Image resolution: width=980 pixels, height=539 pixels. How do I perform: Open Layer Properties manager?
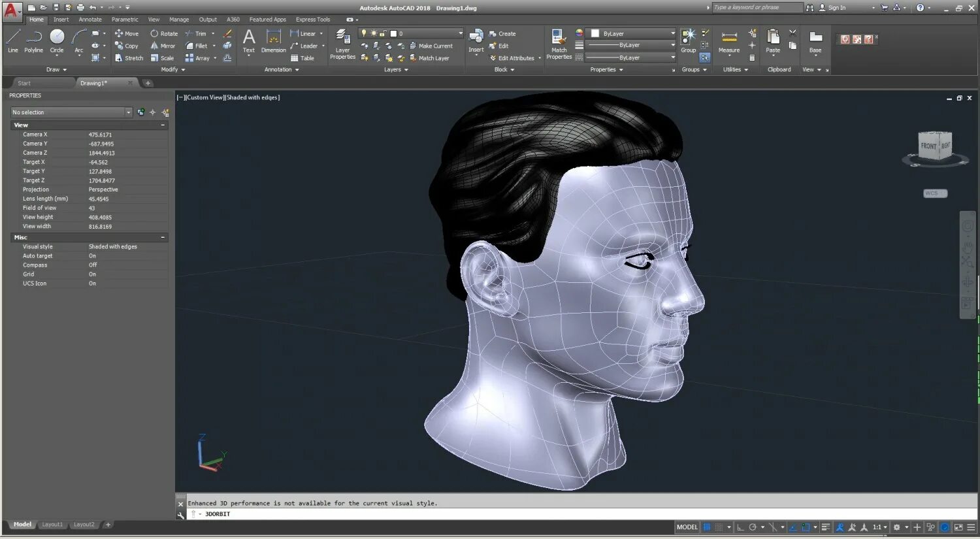342,42
